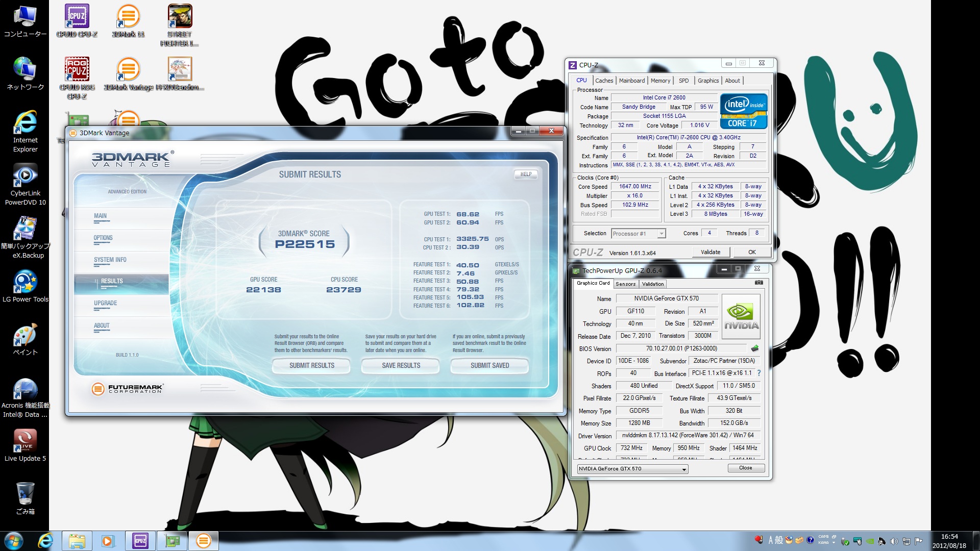This screenshot has width=980, height=551.
Task: Switch to the CPU-Z Mainboard tab
Action: 631,81
